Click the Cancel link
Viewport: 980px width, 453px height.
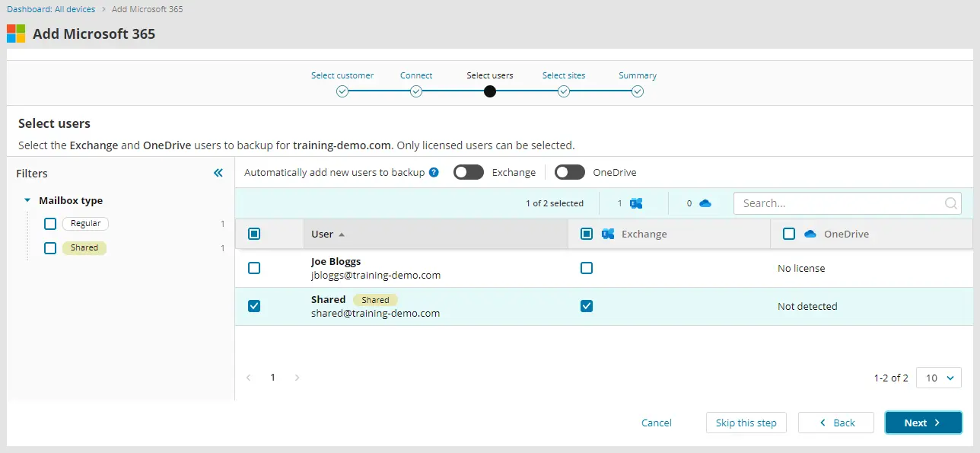coord(657,423)
